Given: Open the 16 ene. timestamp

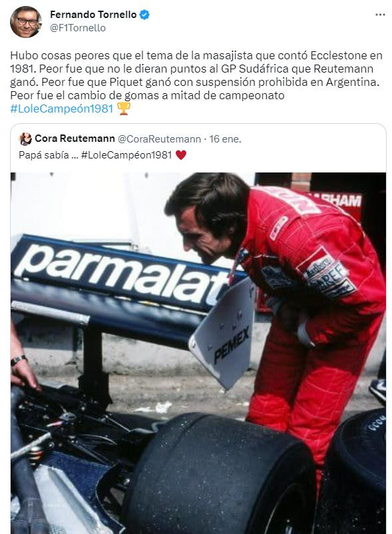Looking at the screenshot, I should click(x=225, y=139).
